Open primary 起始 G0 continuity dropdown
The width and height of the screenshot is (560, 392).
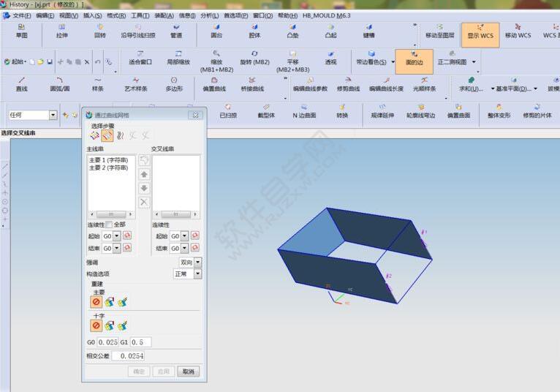point(116,235)
